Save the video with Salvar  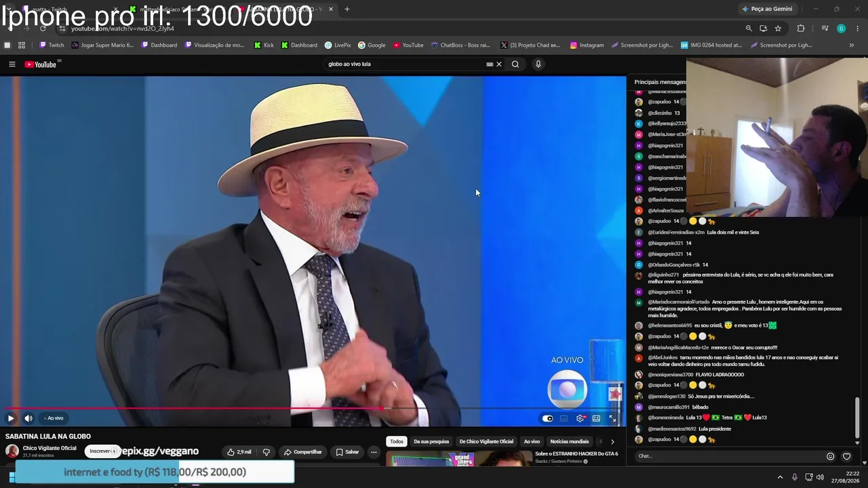coord(347,452)
